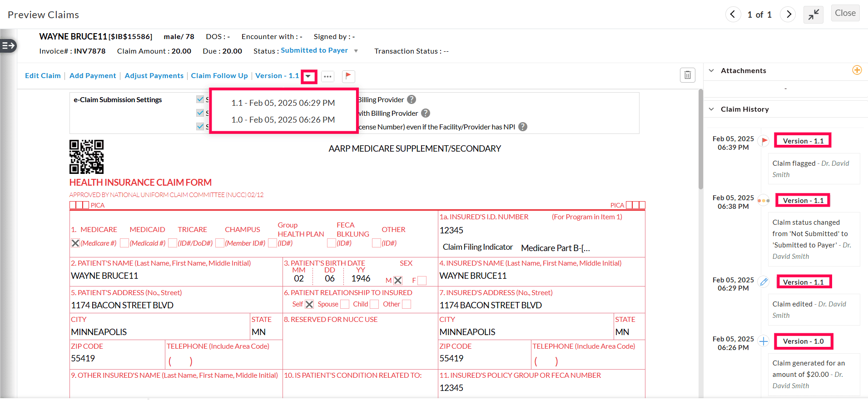Viewport: 868px width, 400px height.
Task: Click status dots icon in claim history
Action: click(x=764, y=200)
